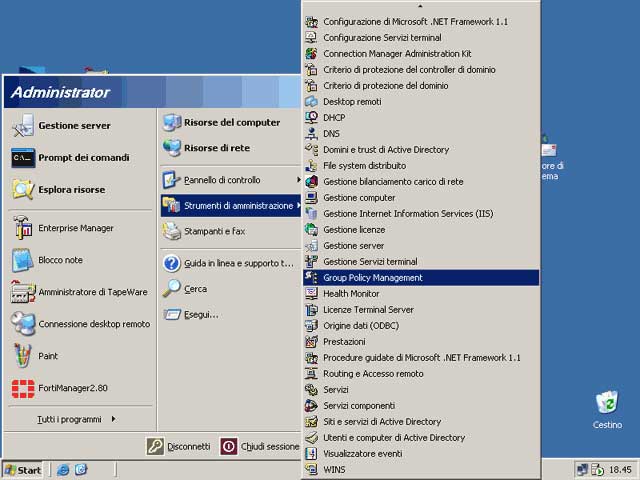Launch Prompt dei comandi icon
Image resolution: width=640 pixels, height=480 pixels.
click(x=23, y=158)
